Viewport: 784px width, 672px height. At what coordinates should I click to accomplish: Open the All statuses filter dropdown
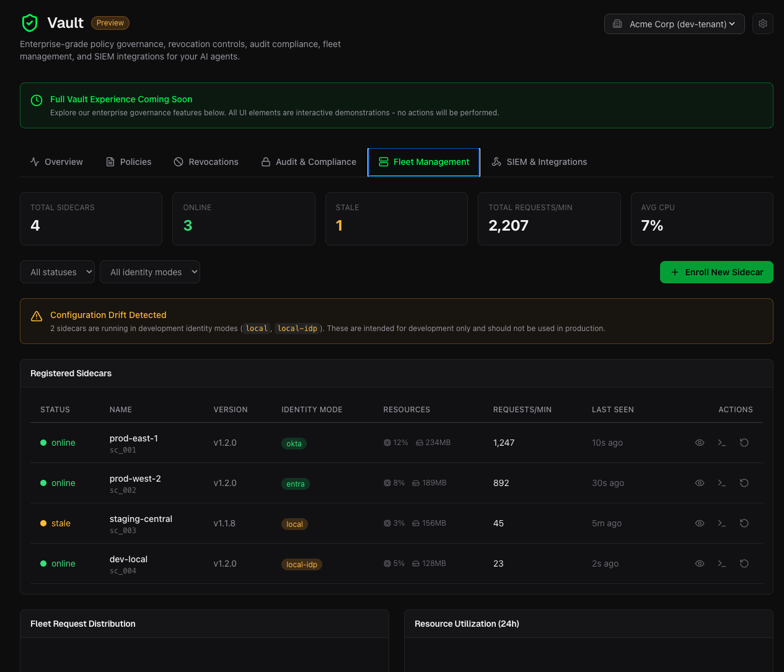pos(57,272)
